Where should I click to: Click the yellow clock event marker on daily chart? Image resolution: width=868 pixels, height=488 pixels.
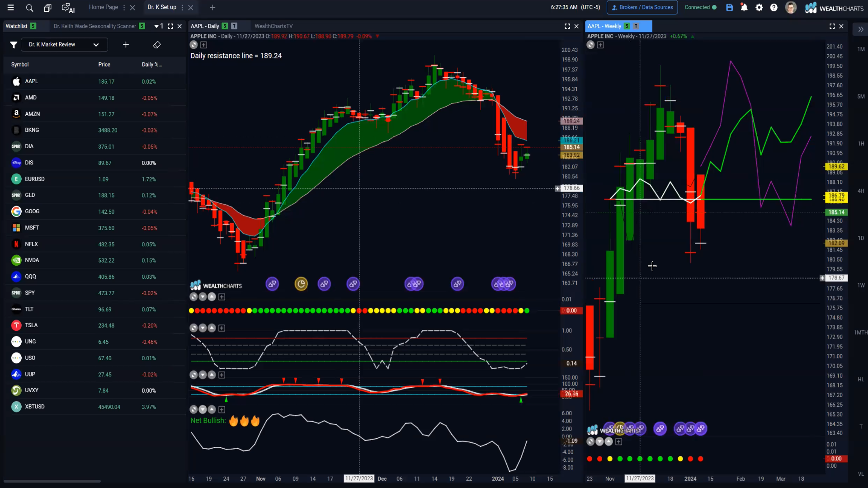(x=301, y=284)
